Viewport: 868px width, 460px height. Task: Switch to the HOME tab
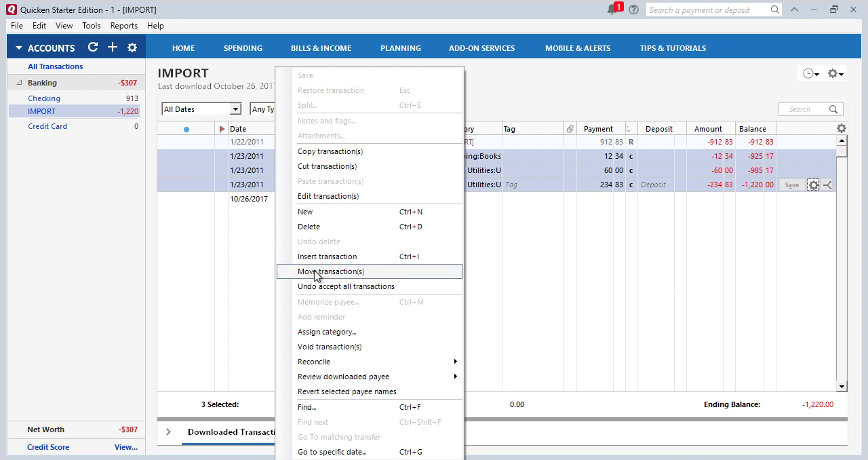coord(183,48)
